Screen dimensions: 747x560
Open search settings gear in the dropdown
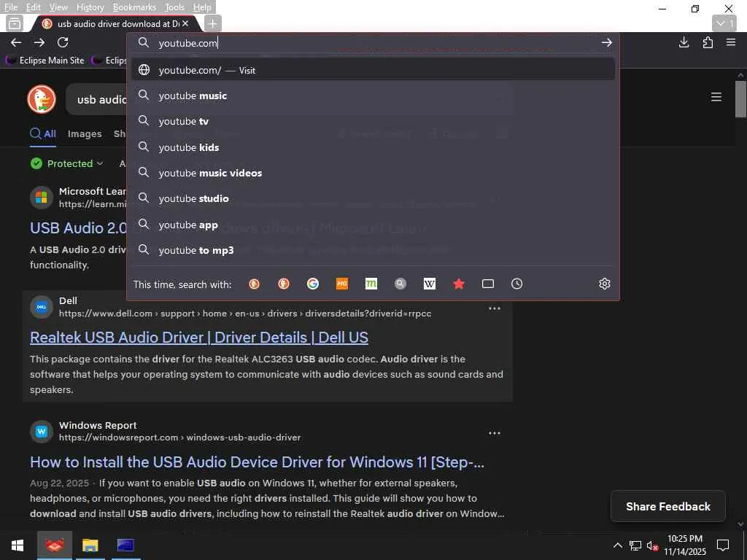tap(604, 284)
